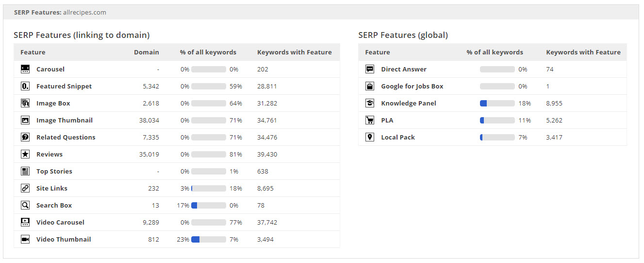Image resolution: width=644 pixels, height=263 pixels.
Task: Click the Featured Snippet icon
Action: click(26, 86)
